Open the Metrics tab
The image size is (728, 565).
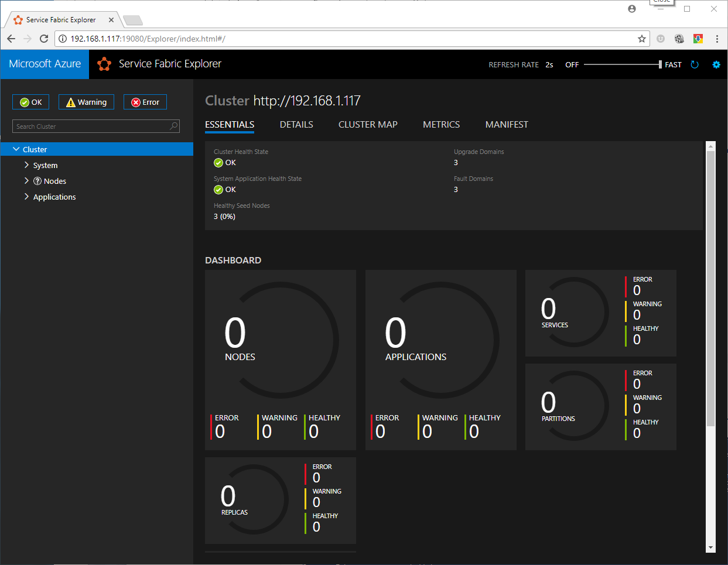pos(442,125)
